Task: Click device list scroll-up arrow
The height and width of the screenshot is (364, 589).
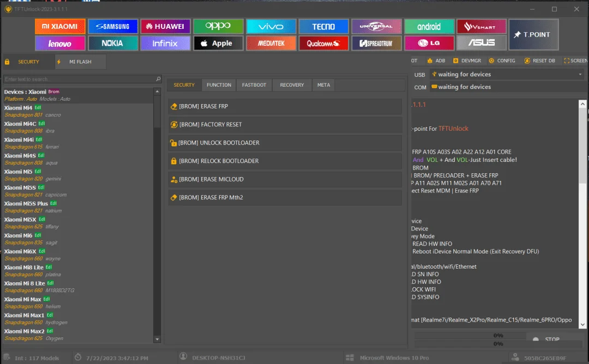Action: [x=157, y=91]
